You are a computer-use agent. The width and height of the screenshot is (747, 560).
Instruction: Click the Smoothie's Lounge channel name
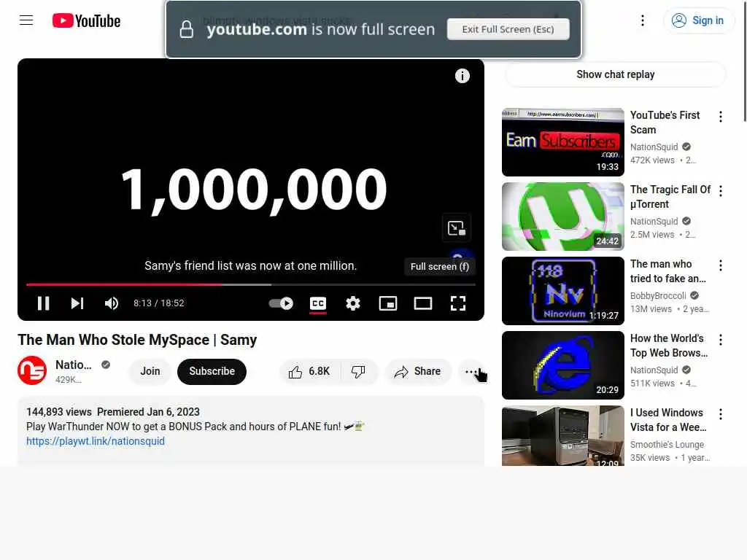667,444
